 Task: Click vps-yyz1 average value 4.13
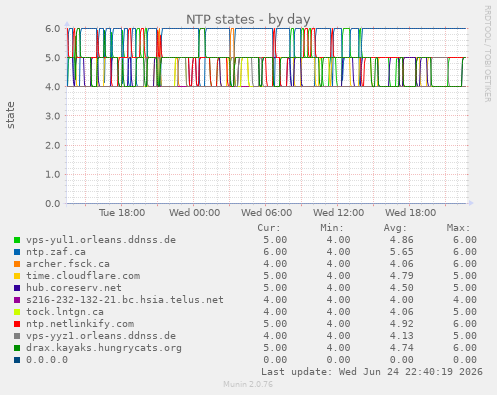click(x=402, y=336)
